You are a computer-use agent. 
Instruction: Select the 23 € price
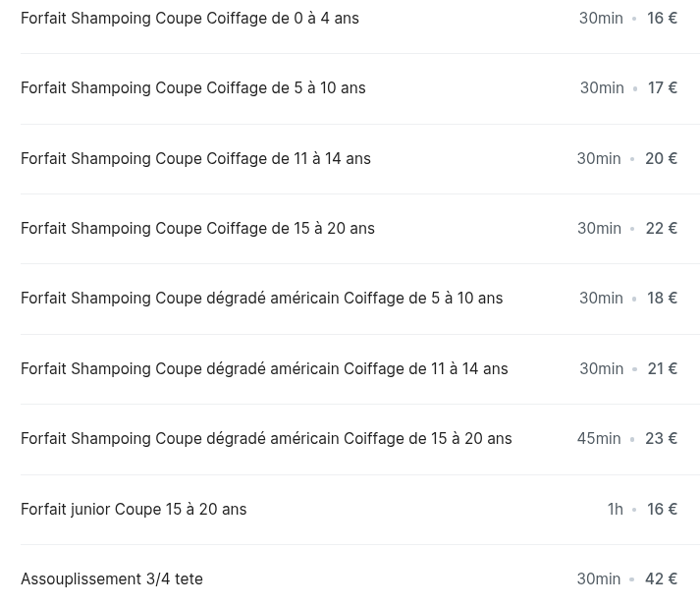tap(661, 438)
